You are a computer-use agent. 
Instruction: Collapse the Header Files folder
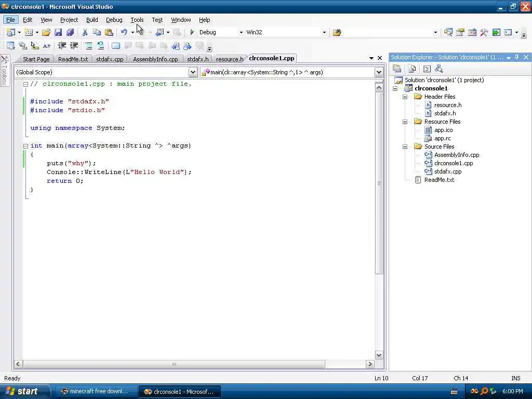(x=405, y=97)
